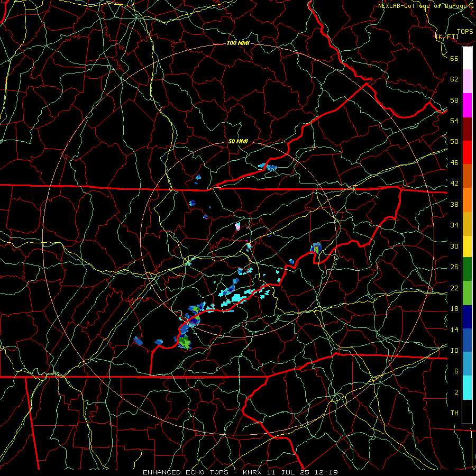Click the '14' legend value
Screen dimensions: 476x476
click(454, 329)
